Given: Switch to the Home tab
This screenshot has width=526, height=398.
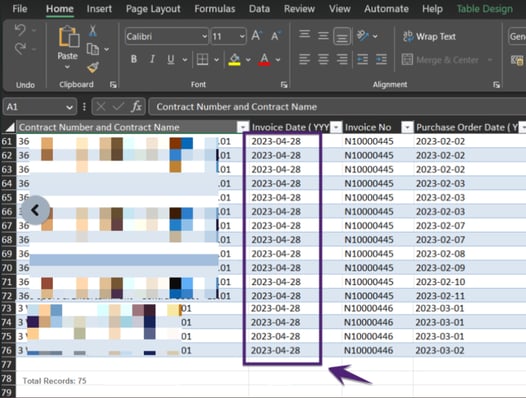Looking at the screenshot, I should pyautogui.click(x=60, y=9).
